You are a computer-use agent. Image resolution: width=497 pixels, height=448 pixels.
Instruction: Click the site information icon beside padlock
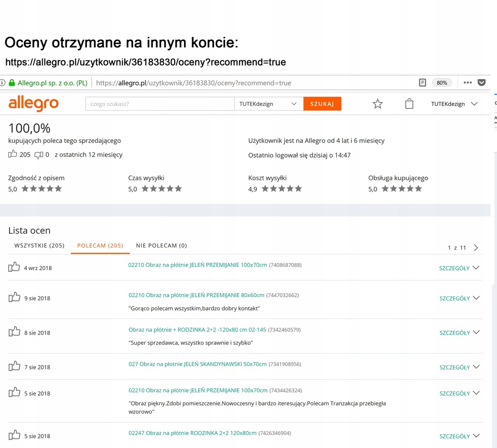pos(2,83)
